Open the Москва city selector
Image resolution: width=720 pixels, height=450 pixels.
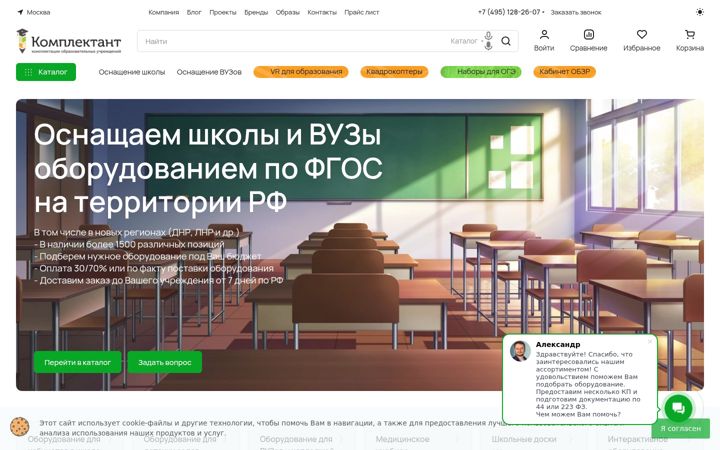click(34, 12)
